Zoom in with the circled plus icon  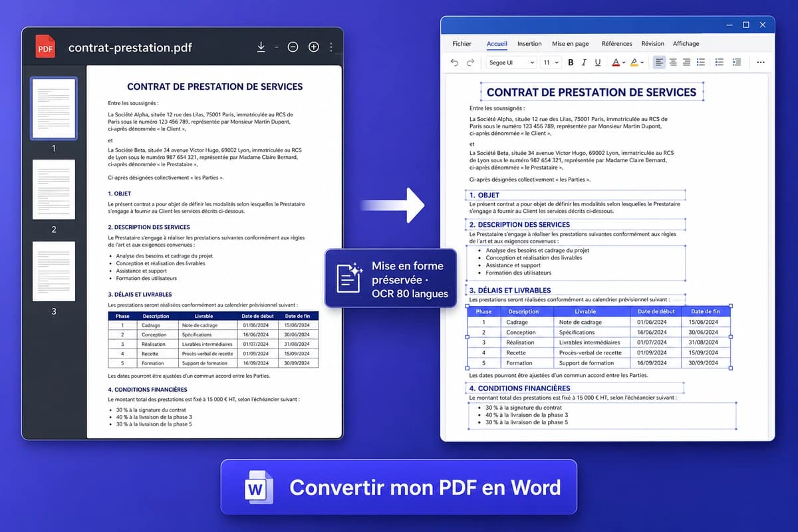pyautogui.click(x=314, y=47)
